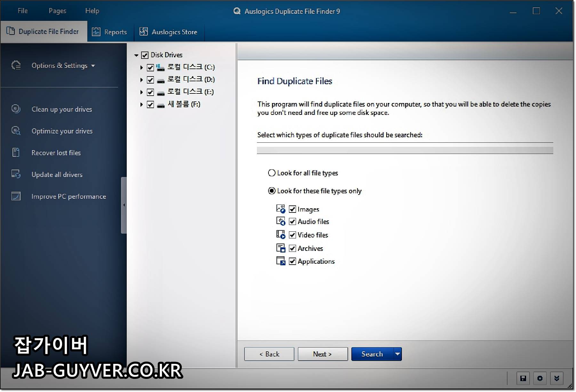This screenshot has height=392, width=576.
Task: Open the Pages menu
Action: pos(57,11)
